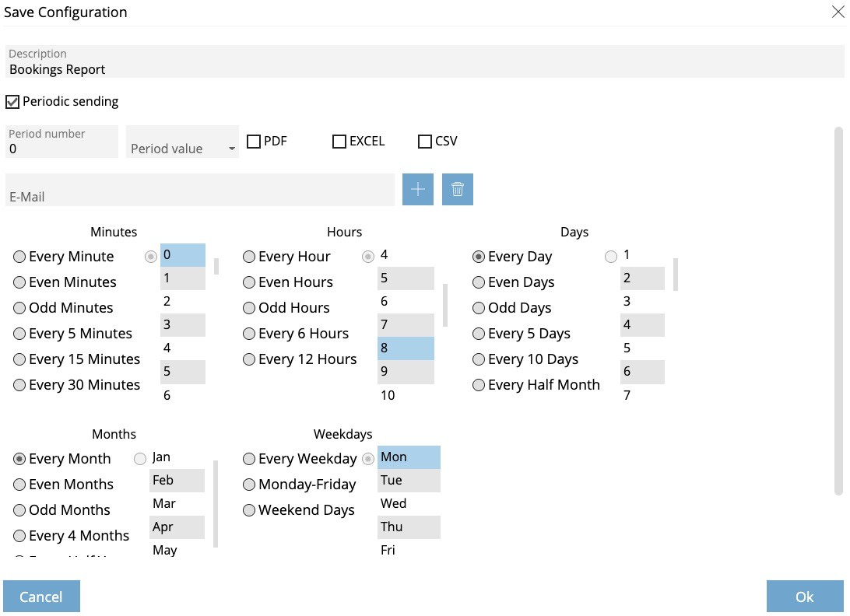
Task: Click the dialog's main vertical scrollbar
Action: coord(838,311)
